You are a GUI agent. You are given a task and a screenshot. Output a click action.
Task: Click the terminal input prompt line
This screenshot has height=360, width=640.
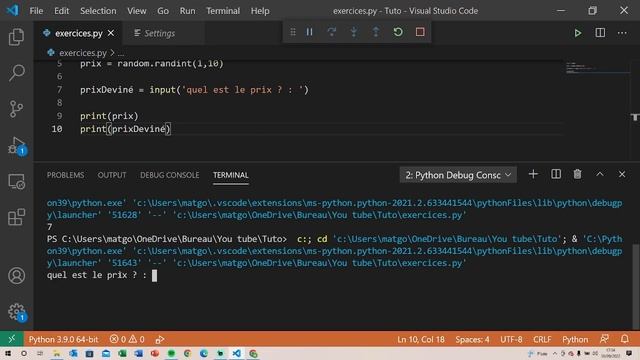(x=102, y=275)
